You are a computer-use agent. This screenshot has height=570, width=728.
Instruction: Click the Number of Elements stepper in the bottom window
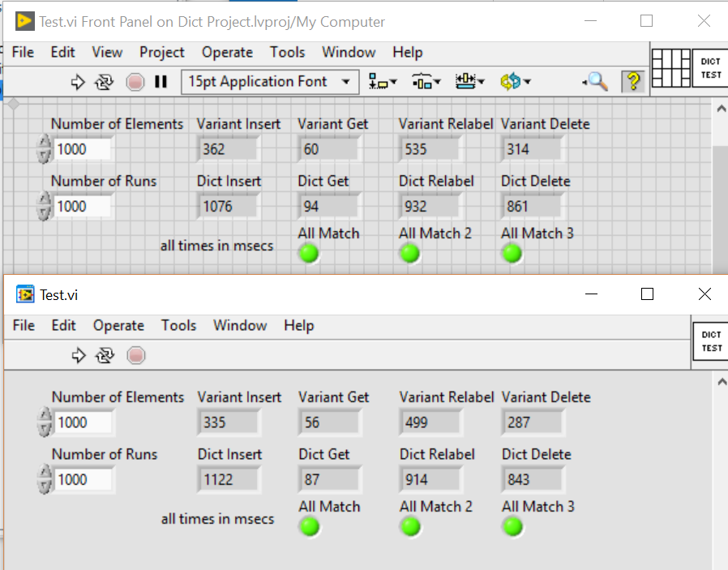[45, 422]
